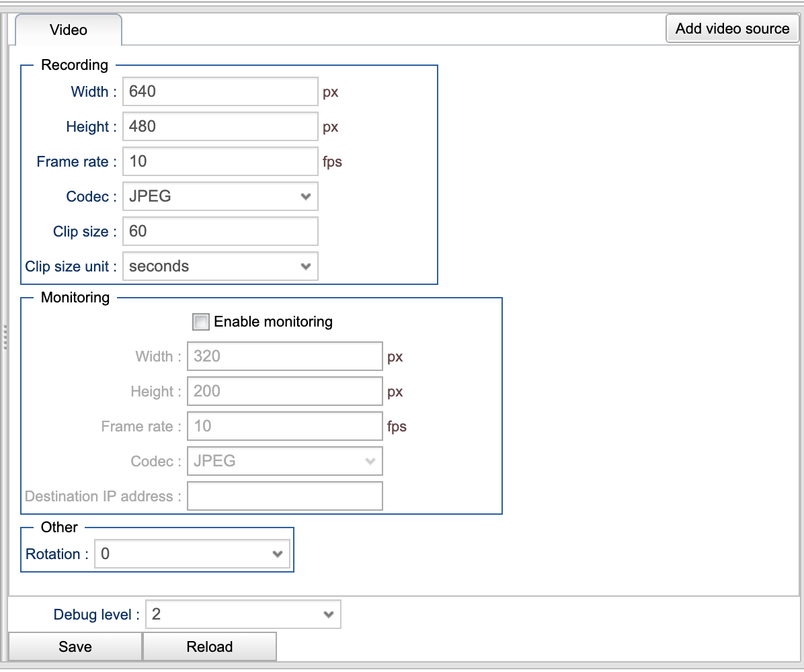804x672 pixels.
Task: Click the Save button
Action: coord(75,646)
